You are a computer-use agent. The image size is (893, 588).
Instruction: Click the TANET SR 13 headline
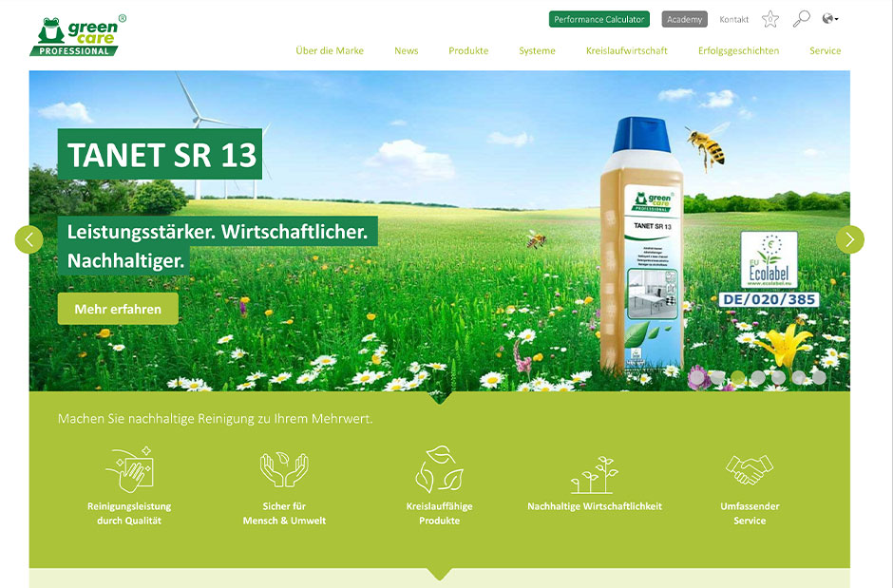160,154
